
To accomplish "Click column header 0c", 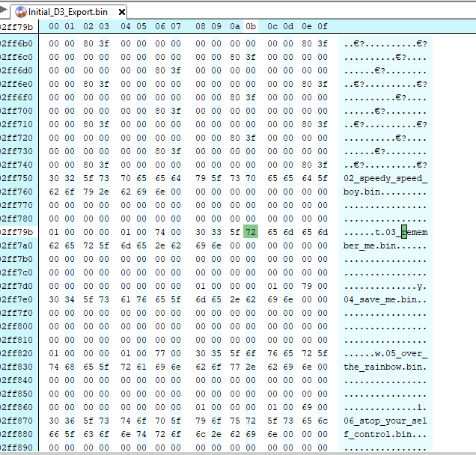I will [x=272, y=26].
